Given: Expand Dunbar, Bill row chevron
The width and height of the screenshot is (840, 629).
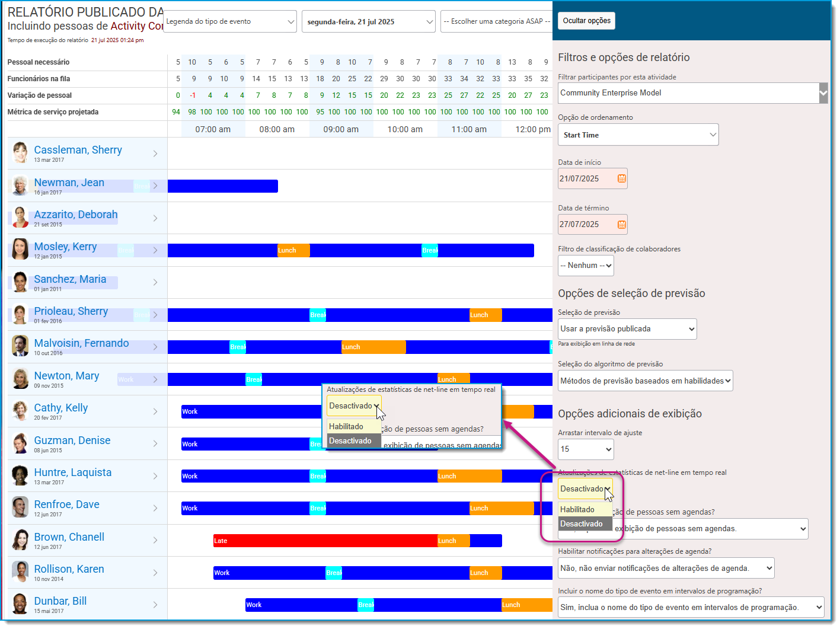Looking at the screenshot, I should [155, 605].
